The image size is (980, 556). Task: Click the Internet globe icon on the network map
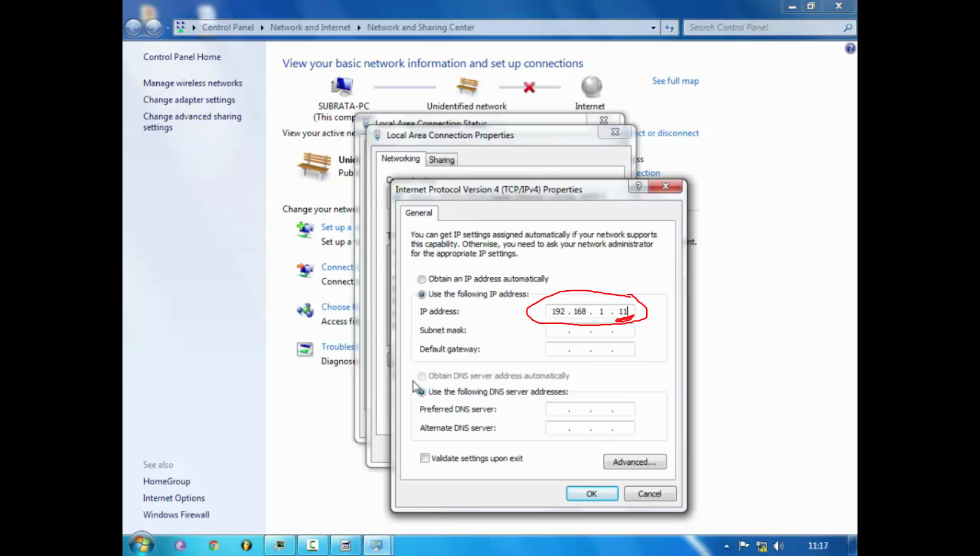pyautogui.click(x=590, y=86)
